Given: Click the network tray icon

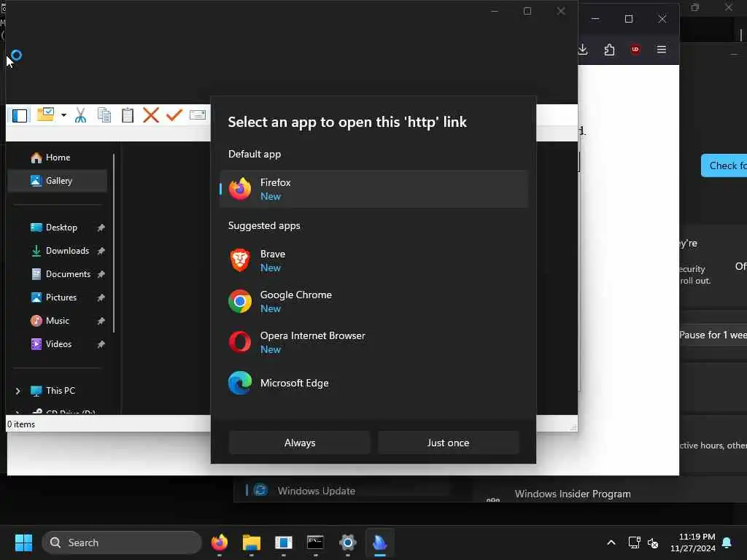Looking at the screenshot, I should click(634, 542).
